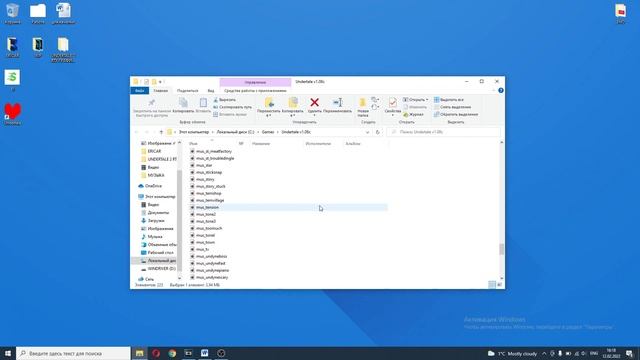Image resolution: width=640 pixels, height=360 pixels.
Task: Open the Undertale red heart desktop shortcut
Action: click(x=13, y=113)
